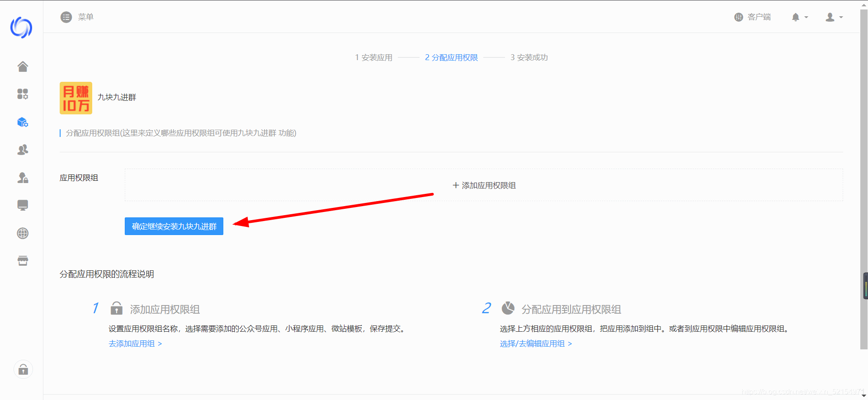Click the user-with-lock permission sidebar icon
The height and width of the screenshot is (400, 868).
tap(23, 178)
